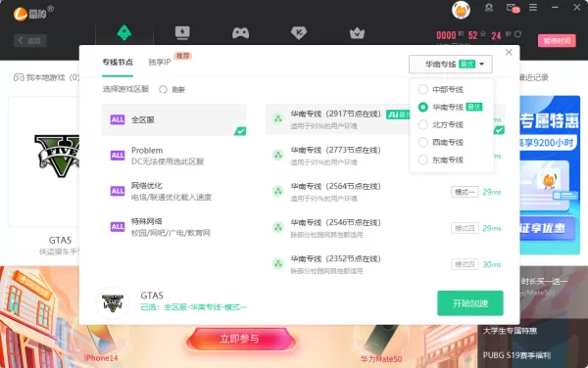
Task: Open the 我本地游戏 (0) tab
Action: 47,77
